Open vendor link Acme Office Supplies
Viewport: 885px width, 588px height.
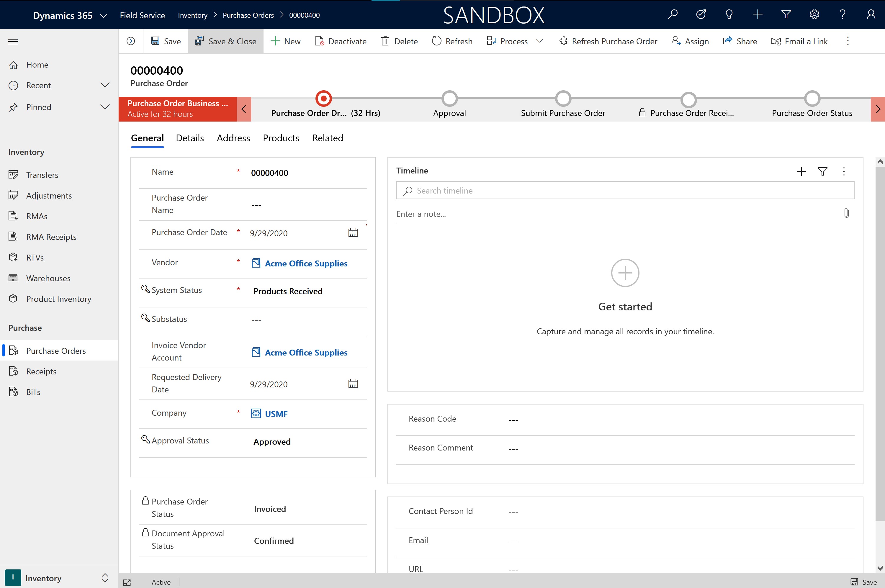coord(306,263)
